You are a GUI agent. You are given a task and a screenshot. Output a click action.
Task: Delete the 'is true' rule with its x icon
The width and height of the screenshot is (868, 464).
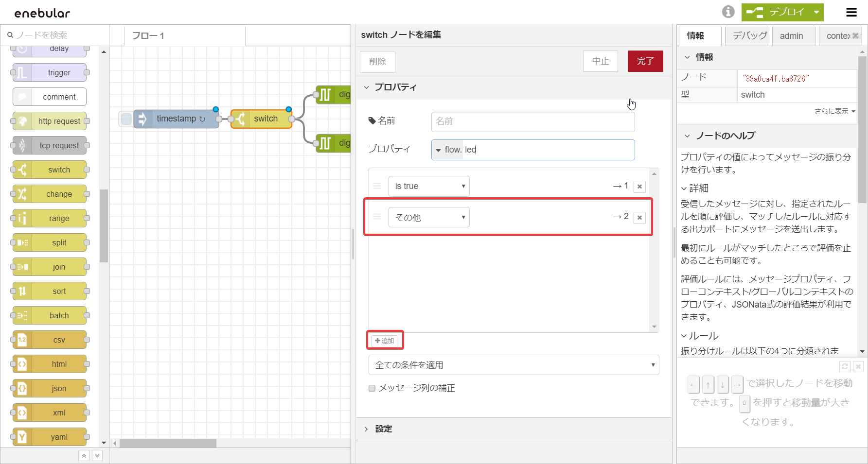[x=639, y=187]
